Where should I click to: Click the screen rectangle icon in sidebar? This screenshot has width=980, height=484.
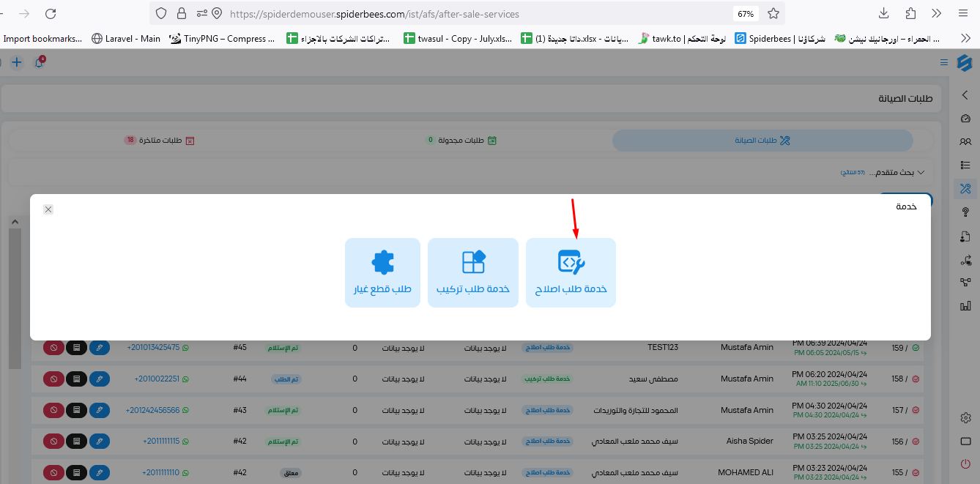point(965,441)
